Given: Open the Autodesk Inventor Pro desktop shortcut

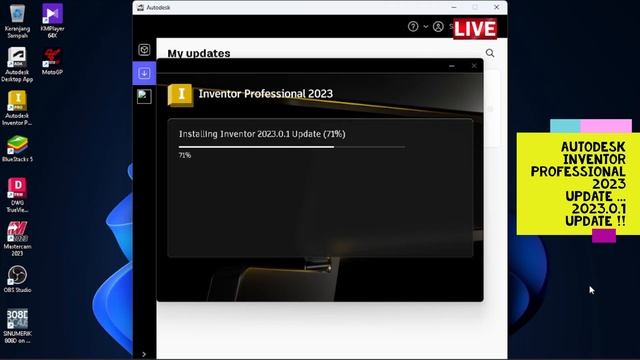Looking at the screenshot, I should (x=17, y=108).
